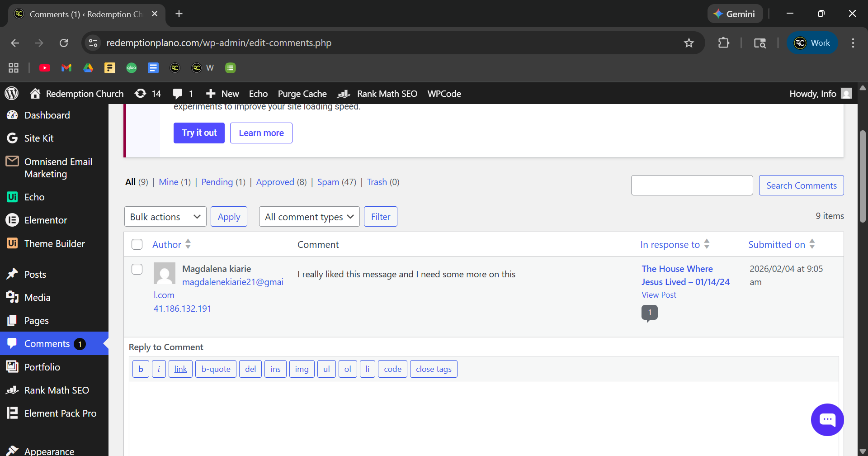Screen dimensions: 868x456
Task: Open the Gmail bookmark shortcut
Action: [66, 68]
